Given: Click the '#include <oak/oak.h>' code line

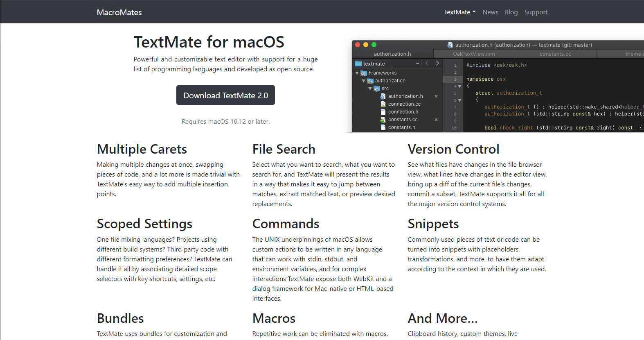Looking at the screenshot, I should coord(496,65).
